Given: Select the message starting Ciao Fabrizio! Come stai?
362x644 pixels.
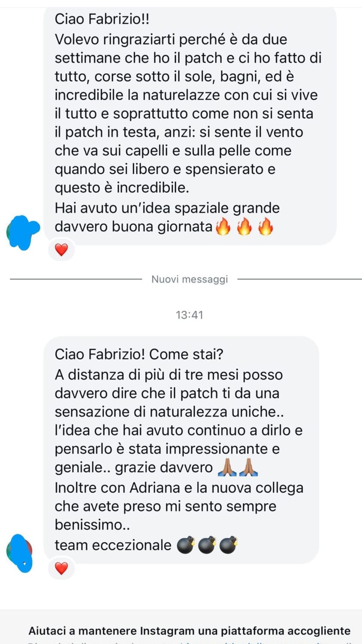Looking at the screenshot, I should (181, 450).
